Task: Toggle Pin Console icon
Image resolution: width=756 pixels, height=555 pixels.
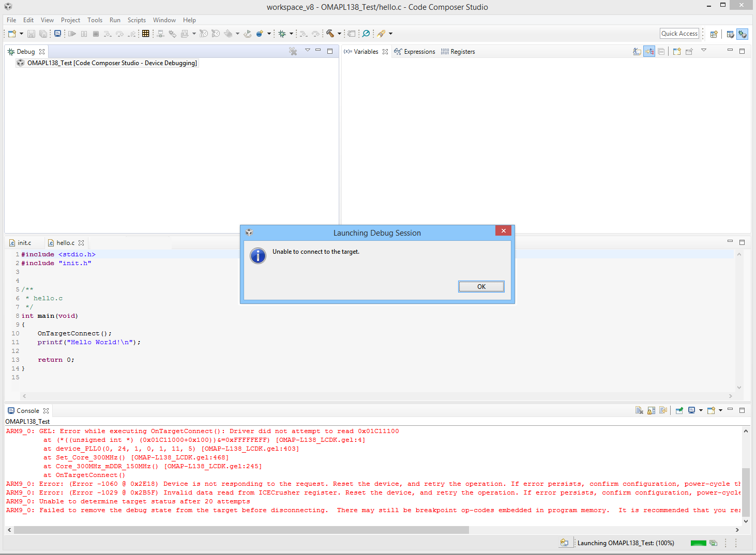Action: click(679, 411)
